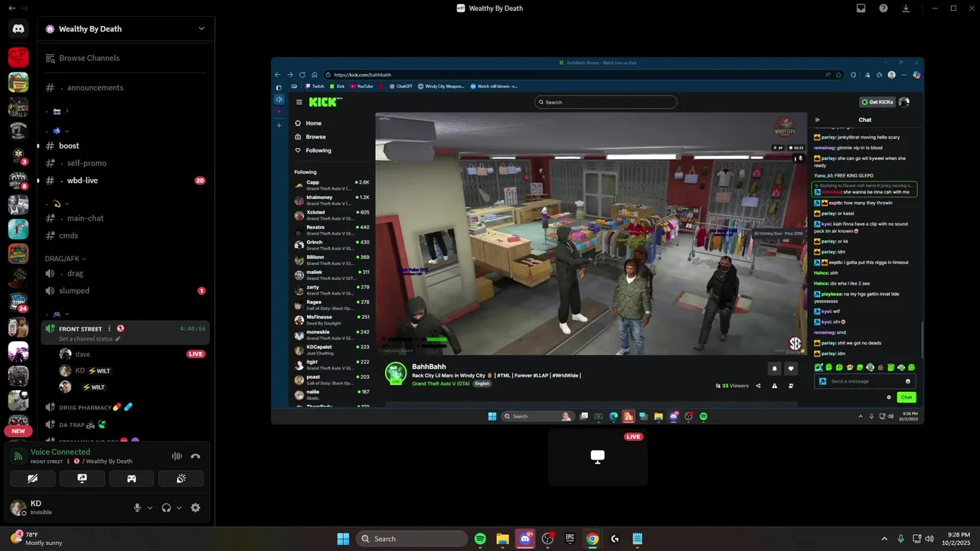Toggle noise suppression waveform icon
980x551 pixels.
(177, 456)
